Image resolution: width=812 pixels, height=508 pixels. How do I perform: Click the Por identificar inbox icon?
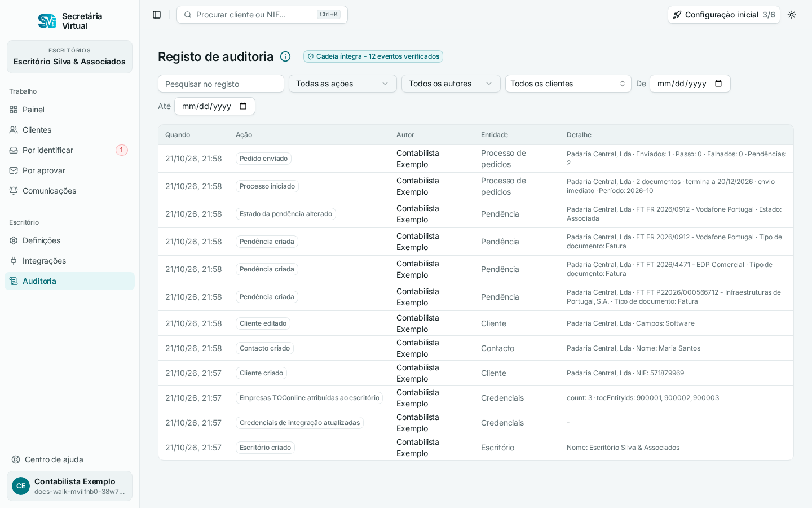coord(14,150)
